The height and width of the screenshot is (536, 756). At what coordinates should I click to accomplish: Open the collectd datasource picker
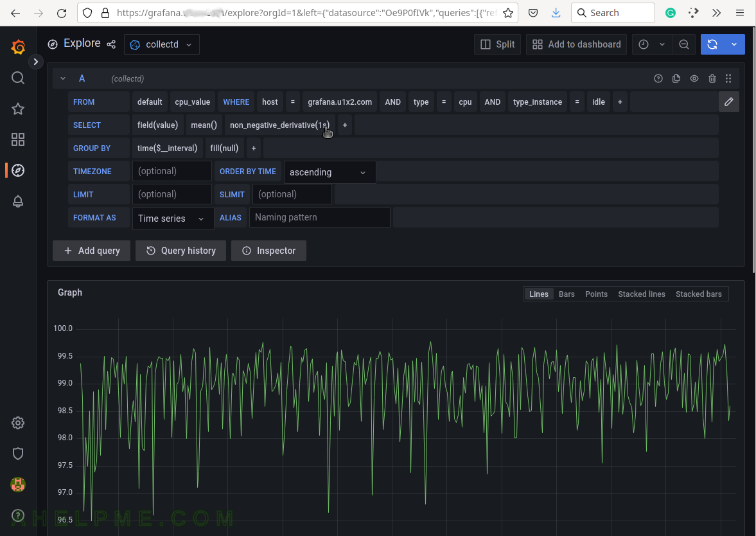(x=161, y=44)
